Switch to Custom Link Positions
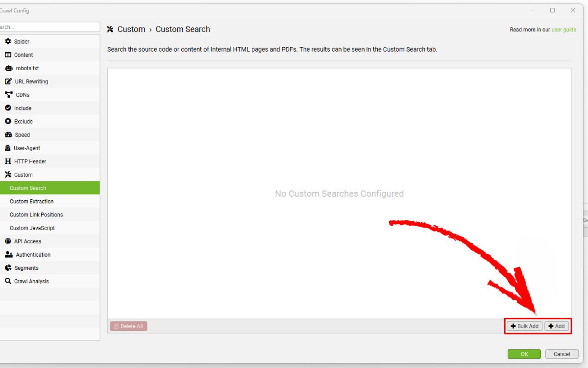Viewport: 588px width, 368px height. [x=36, y=215]
